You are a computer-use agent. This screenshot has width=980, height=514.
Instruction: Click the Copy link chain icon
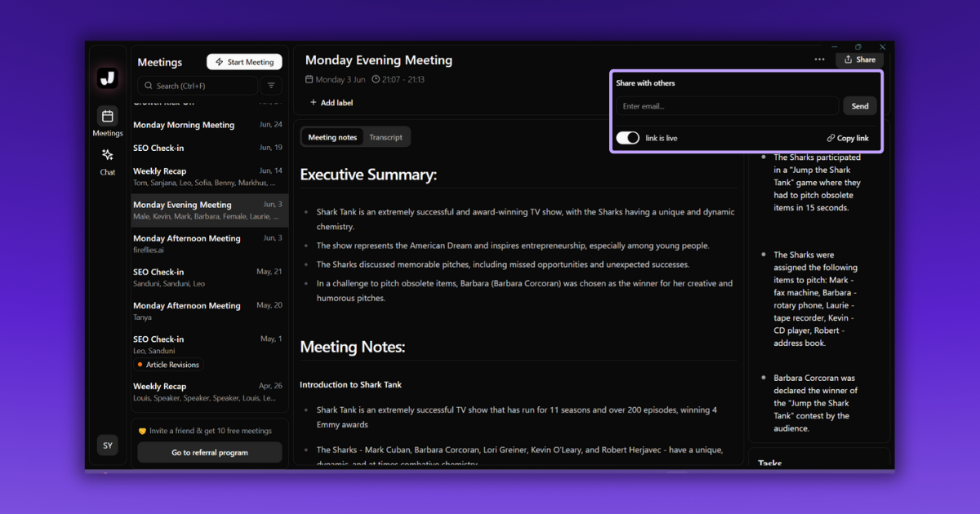tap(831, 138)
